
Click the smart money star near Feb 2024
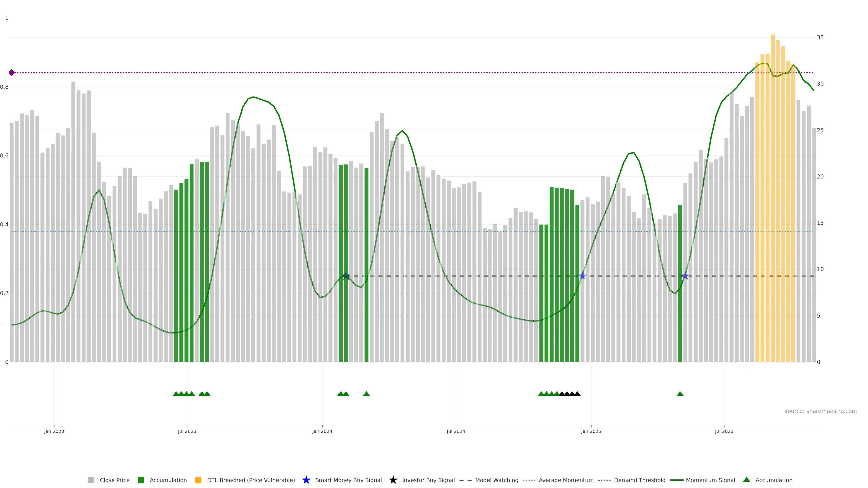click(x=346, y=276)
